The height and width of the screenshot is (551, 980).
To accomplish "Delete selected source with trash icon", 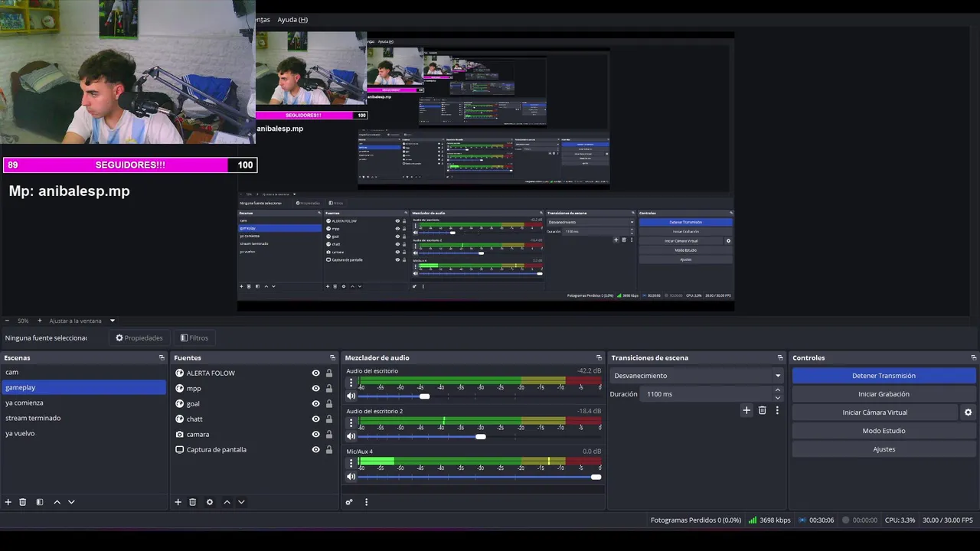I will (x=192, y=502).
